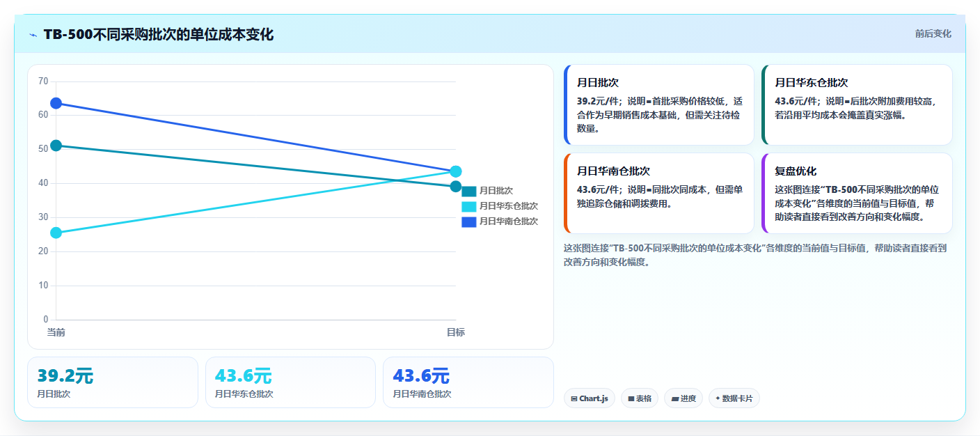Screen dimensions: 980x436
Task: Click the 70 y-axis tick label
Action: [x=43, y=81]
